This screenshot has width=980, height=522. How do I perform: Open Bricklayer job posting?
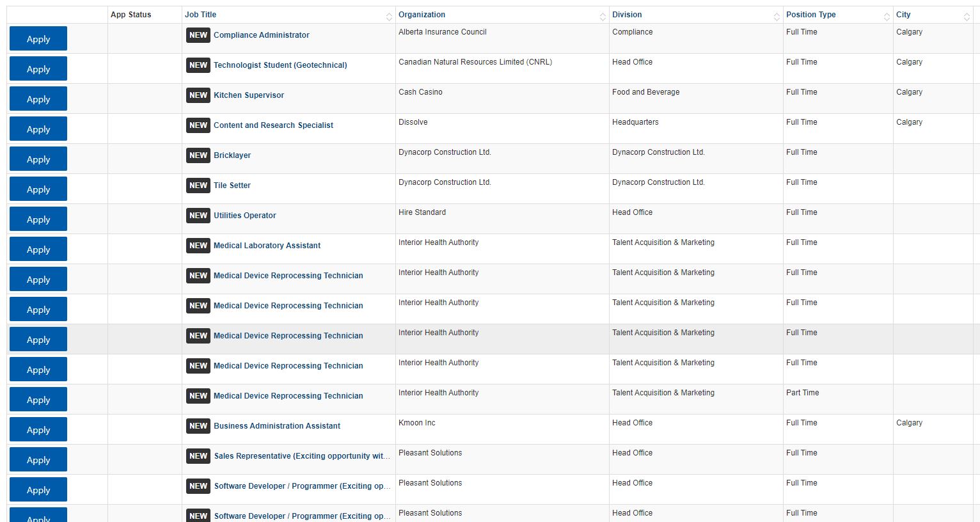tap(232, 155)
